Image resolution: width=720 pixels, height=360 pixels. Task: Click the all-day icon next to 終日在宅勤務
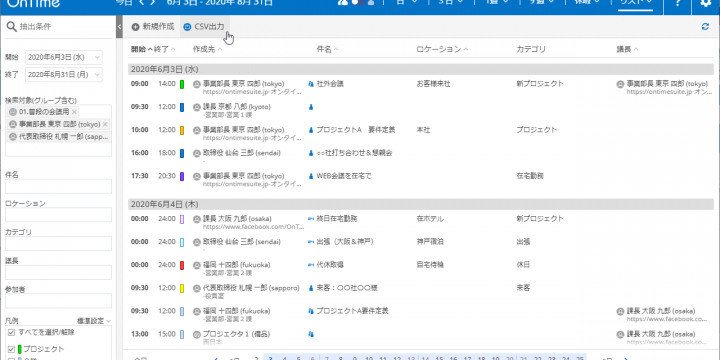pyautogui.click(x=311, y=219)
